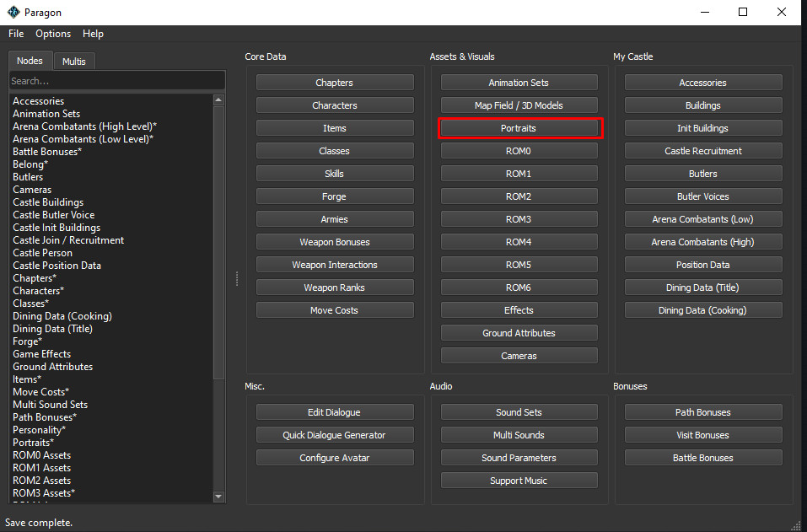Image resolution: width=807 pixels, height=532 pixels.
Task: Click the splitter handle beside node list
Action: click(236, 278)
